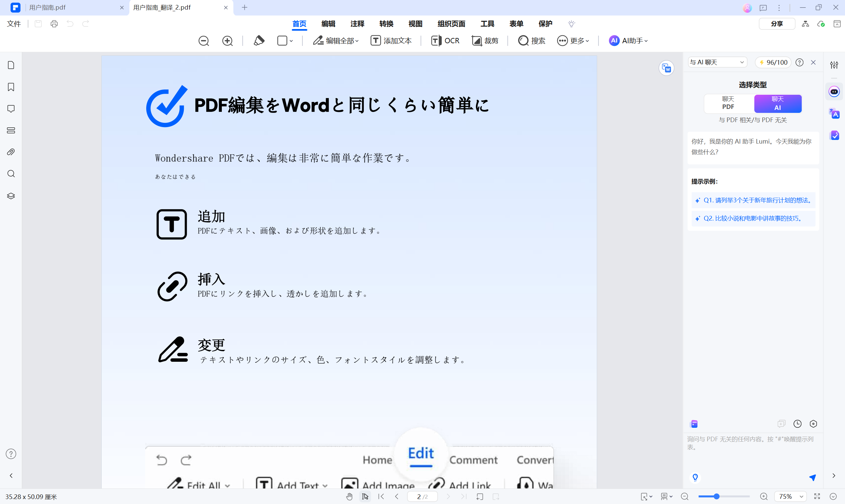Go to first page button in status bar
845x504 pixels.
pyautogui.click(x=381, y=496)
